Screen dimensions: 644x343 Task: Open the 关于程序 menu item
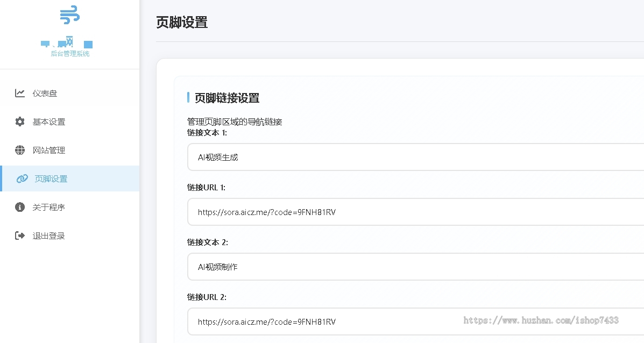(x=70, y=207)
